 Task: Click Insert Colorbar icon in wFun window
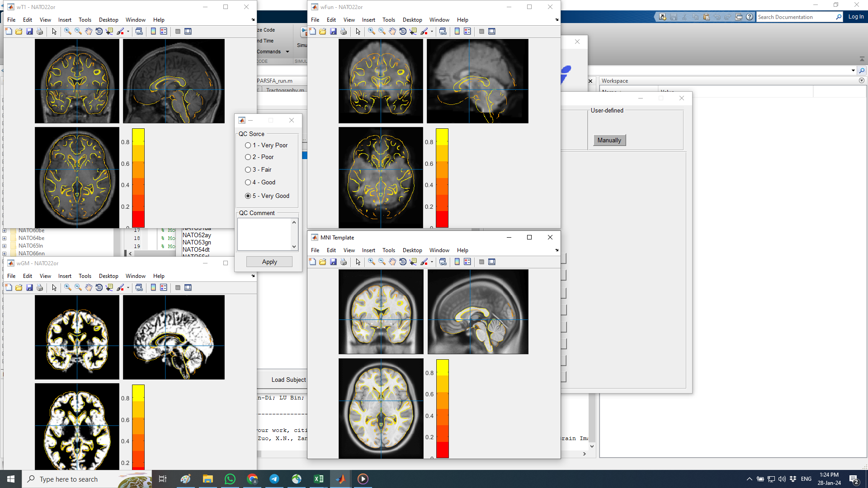(457, 31)
